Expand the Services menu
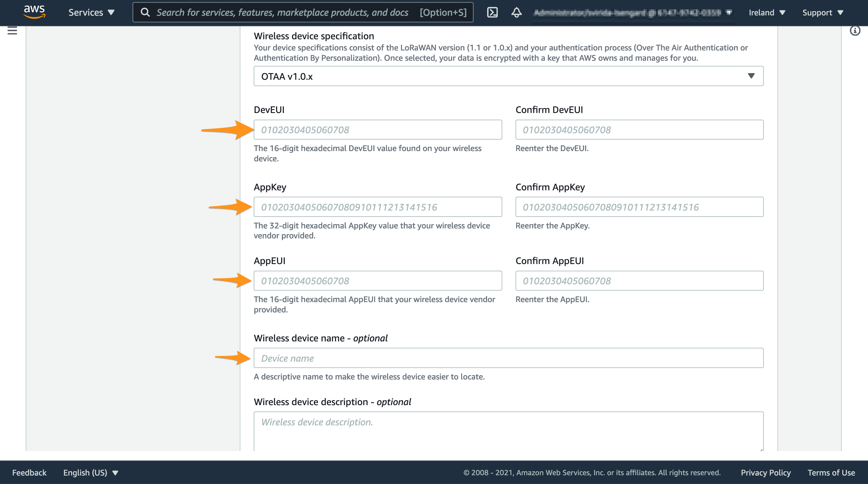Image resolution: width=868 pixels, height=484 pixels. [91, 12]
